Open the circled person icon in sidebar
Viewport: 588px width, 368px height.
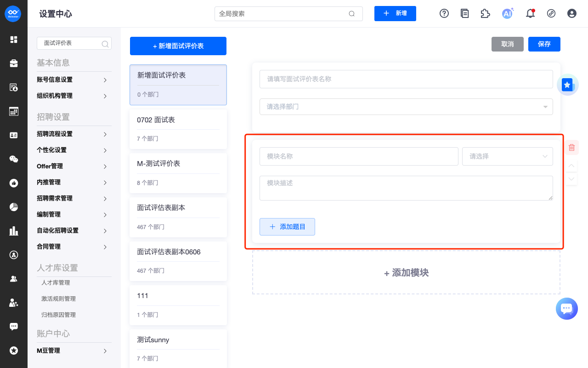point(14,255)
